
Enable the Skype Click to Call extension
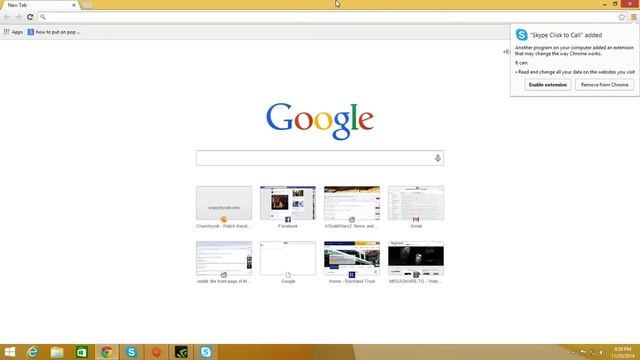click(x=547, y=85)
